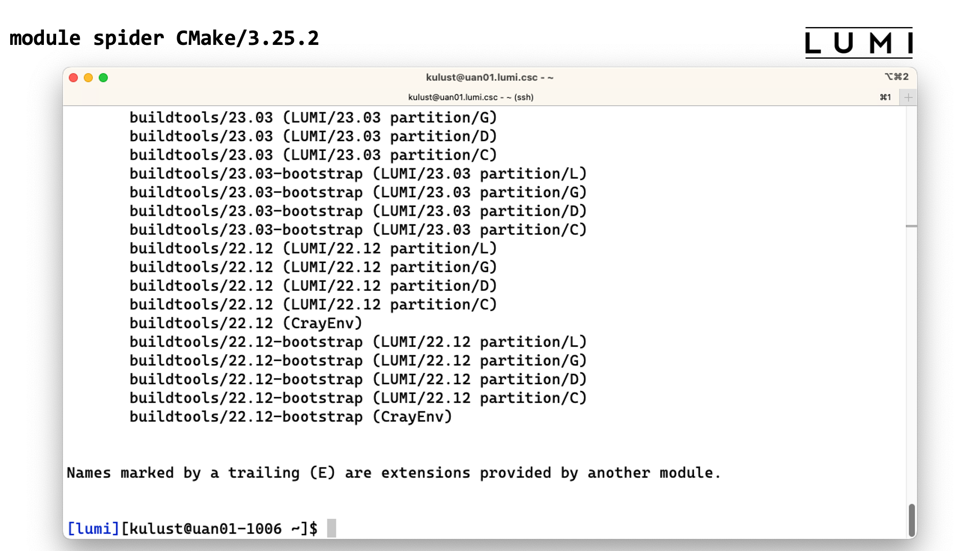
Task: Click line buildtools/23.03 (LUMI/23.03 partition/G)
Action: pyautogui.click(x=313, y=118)
